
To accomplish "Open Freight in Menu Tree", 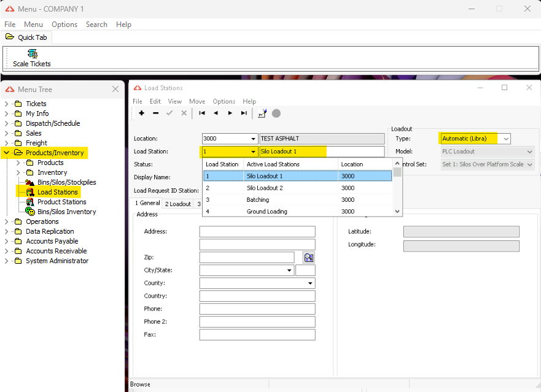I will pyautogui.click(x=36, y=143).
